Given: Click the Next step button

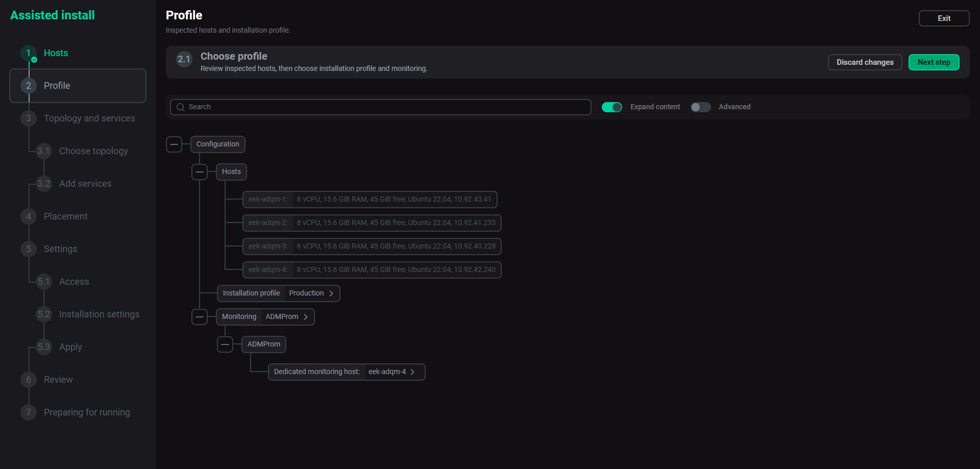Looking at the screenshot, I should click(934, 62).
